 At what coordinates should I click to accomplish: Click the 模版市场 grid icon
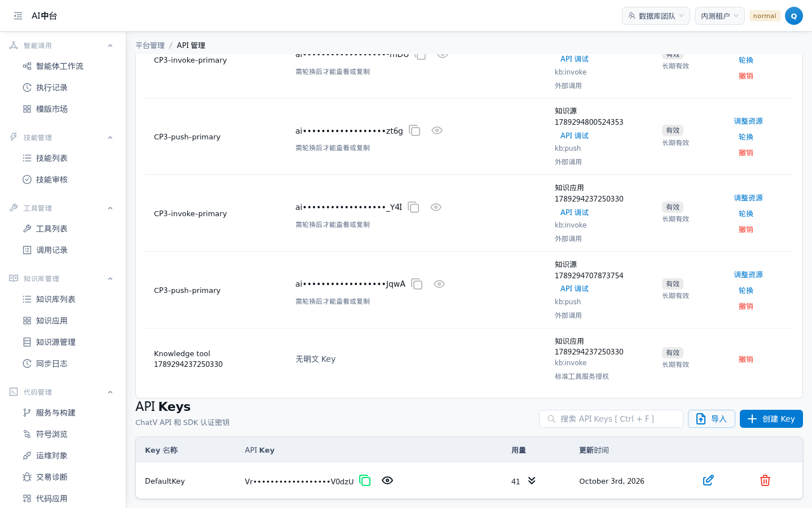pyautogui.click(x=27, y=109)
